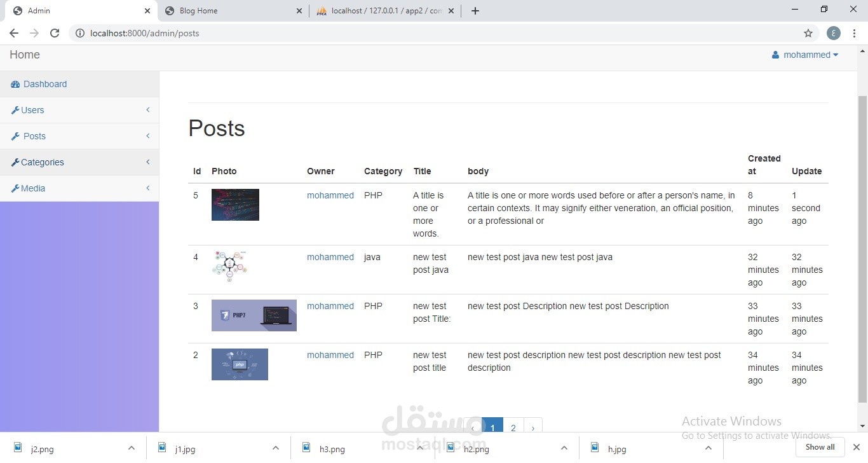Click the Home brand link
Viewport: 868px width, 463px height.
[25, 55]
